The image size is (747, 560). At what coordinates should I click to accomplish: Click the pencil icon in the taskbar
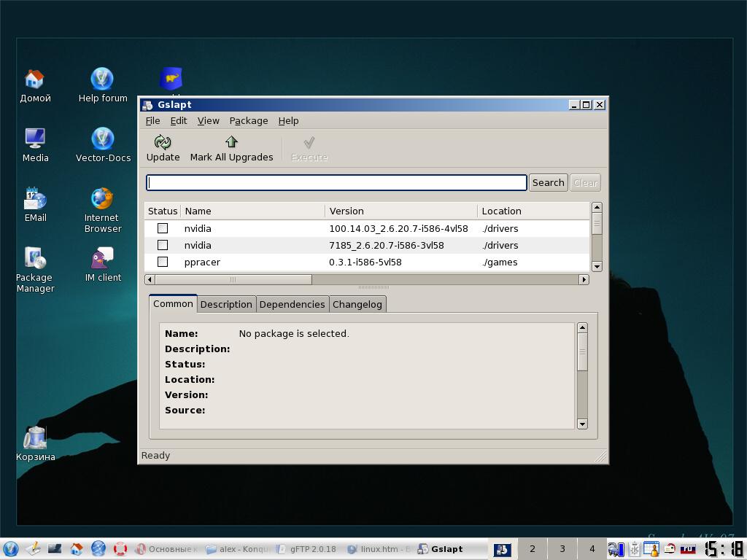click(33, 548)
